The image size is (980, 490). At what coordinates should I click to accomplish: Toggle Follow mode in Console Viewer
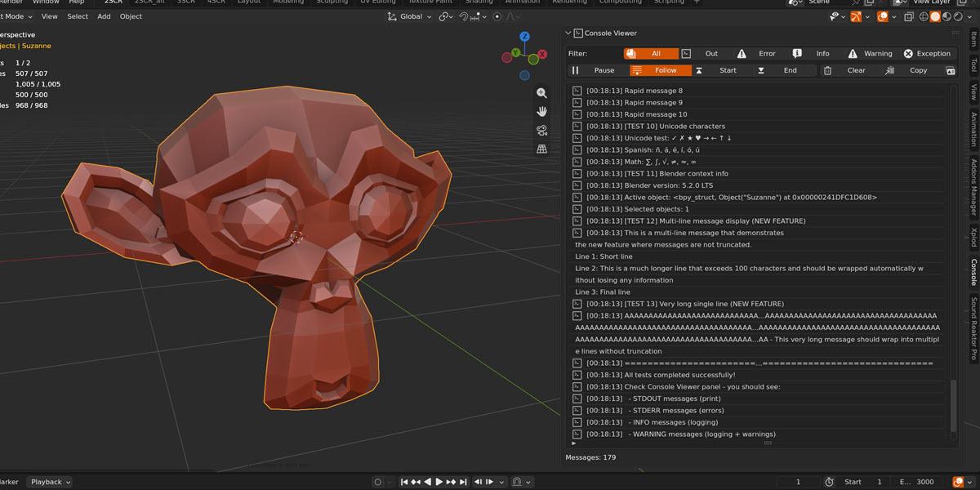[x=660, y=70]
